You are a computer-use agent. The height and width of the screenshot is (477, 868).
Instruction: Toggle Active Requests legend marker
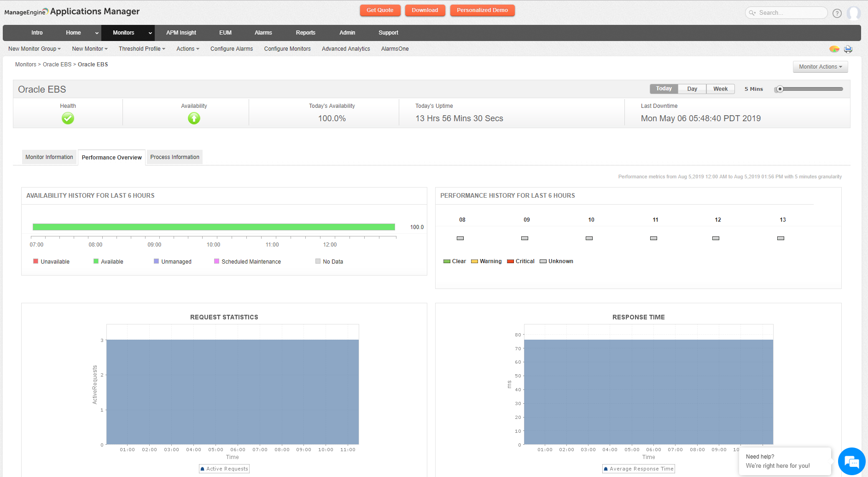202,469
